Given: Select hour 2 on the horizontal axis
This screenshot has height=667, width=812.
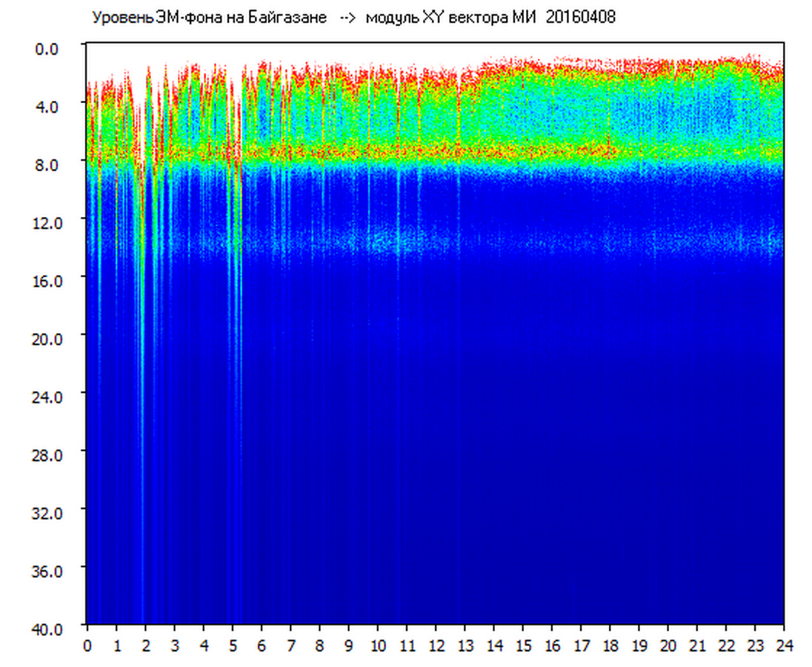Looking at the screenshot, I should click(146, 646).
